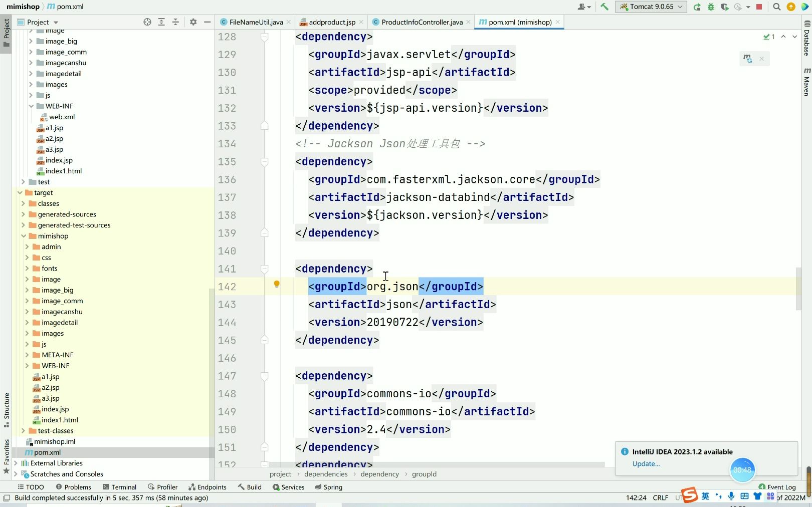Expand the META-INF folder
The height and width of the screenshot is (507, 812).
coord(27,355)
